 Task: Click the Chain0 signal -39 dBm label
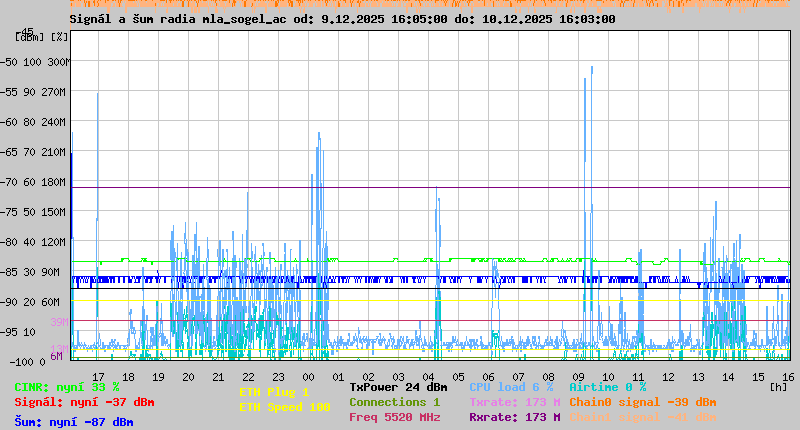coord(642,402)
